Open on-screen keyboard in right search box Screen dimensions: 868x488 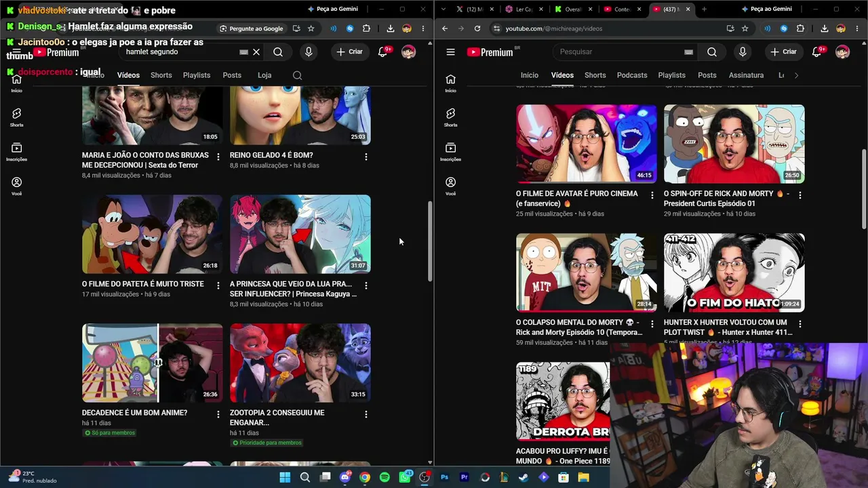coord(688,52)
